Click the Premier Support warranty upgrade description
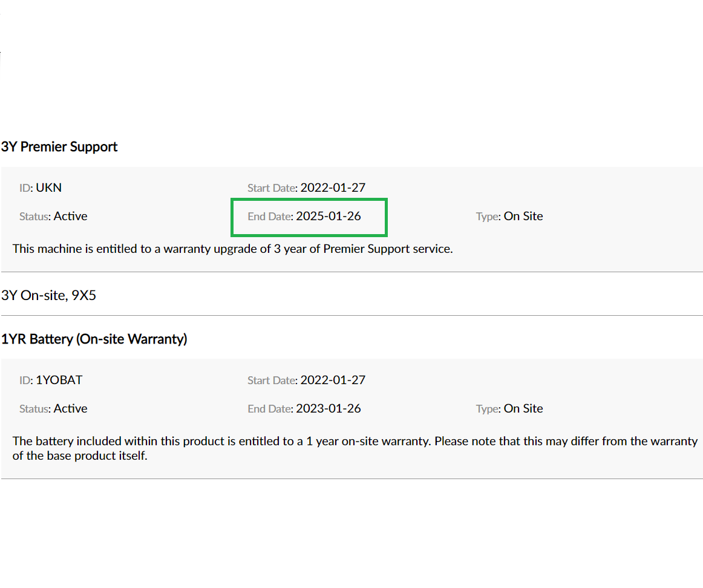Image resolution: width=703 pixels, height=588 pixels. point(232,249)
